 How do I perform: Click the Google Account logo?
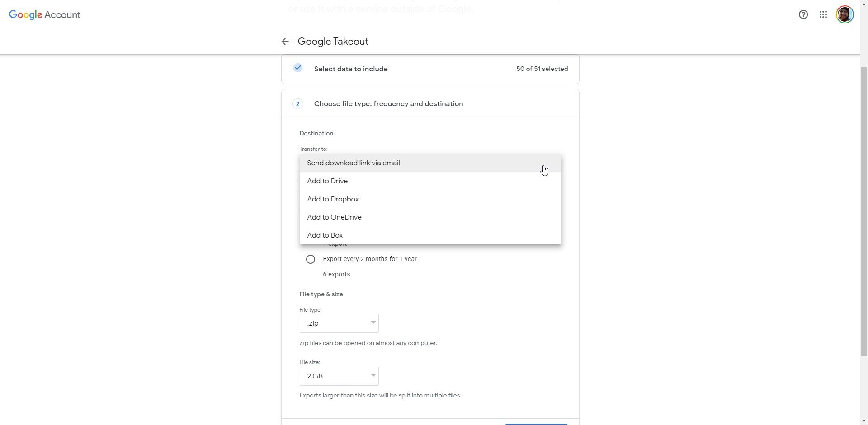tap(45, 15)
